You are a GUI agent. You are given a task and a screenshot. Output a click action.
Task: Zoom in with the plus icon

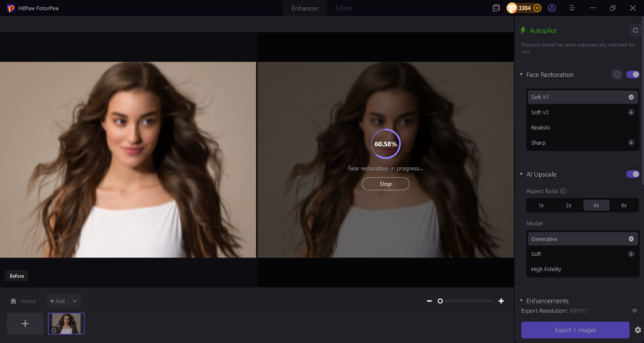(501, 301)
